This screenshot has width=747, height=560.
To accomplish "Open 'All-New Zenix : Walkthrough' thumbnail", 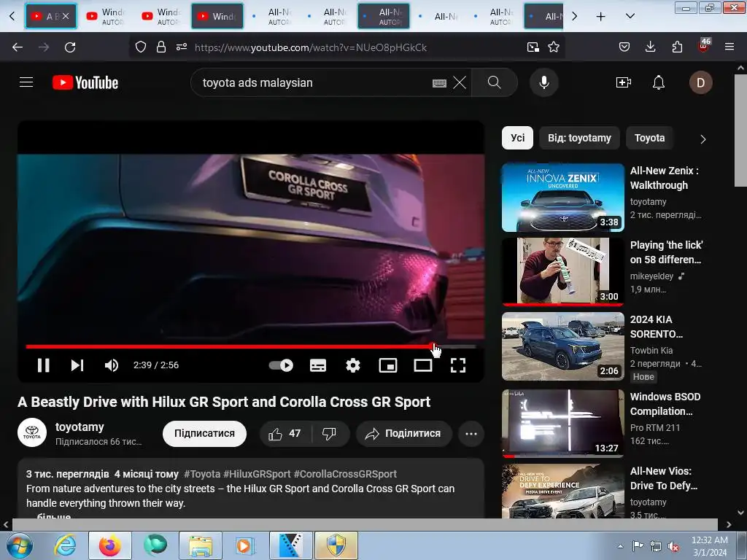I will (x=562, y=197).
